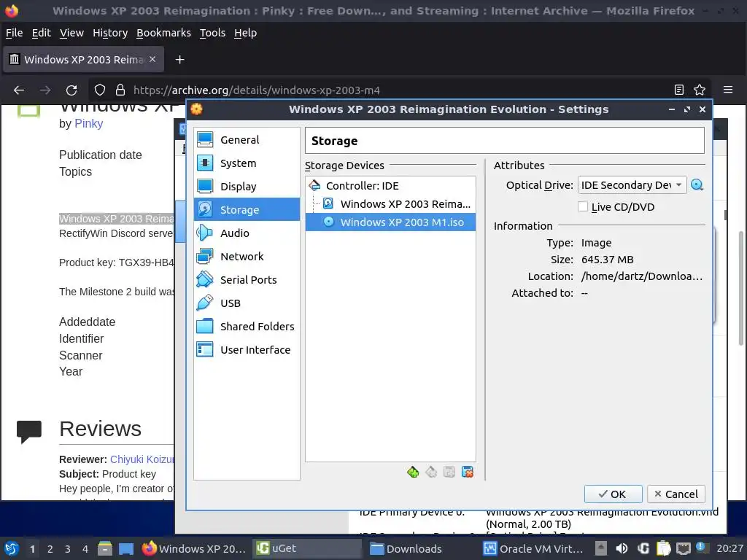Click the choose optical disk file icon
Image resolution: width=747 pixels, height=560 pixels.
(697, 184)
